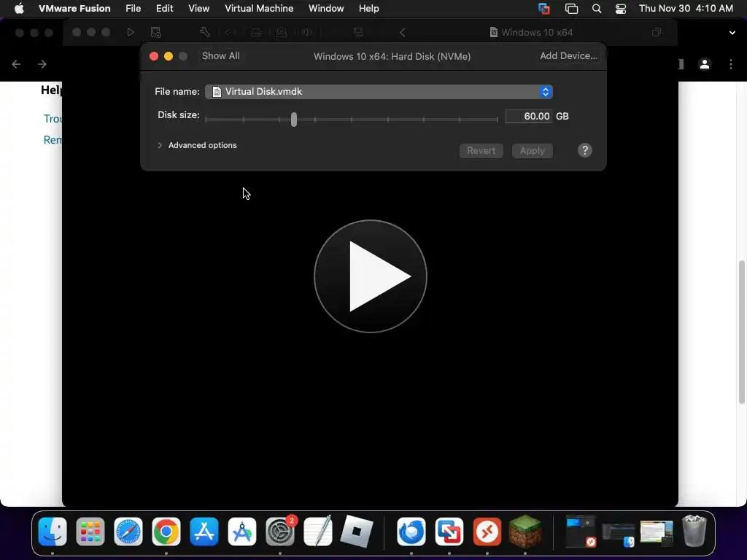
Task: Click the network adapter icon in toolbar
Action: point(231,32)
